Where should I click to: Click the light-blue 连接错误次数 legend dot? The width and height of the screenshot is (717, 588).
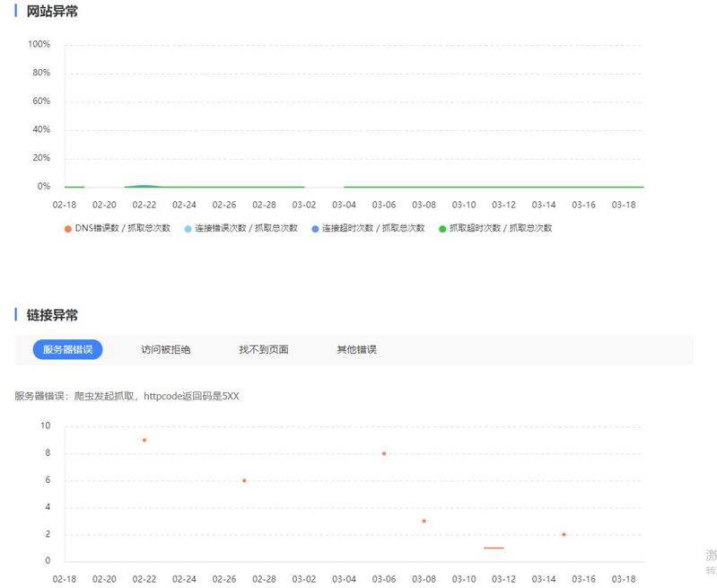pyautogui.click(x=188, y=229)
